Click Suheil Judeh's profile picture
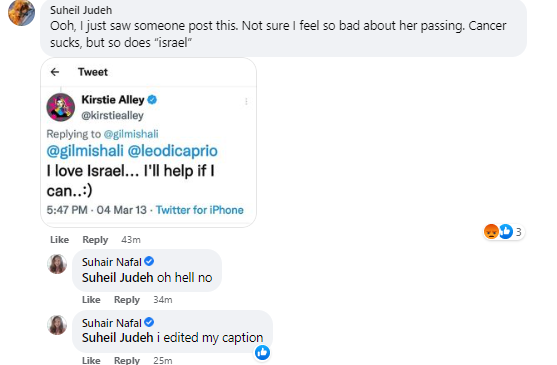The image size is (557, 365). coord(21,13)
